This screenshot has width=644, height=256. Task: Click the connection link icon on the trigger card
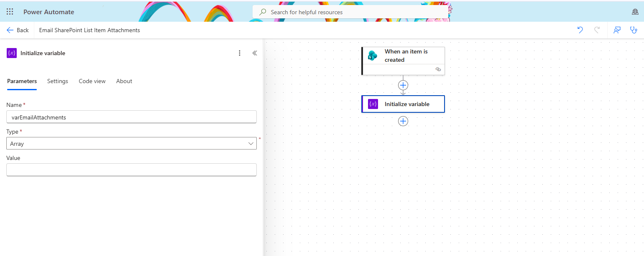[x=438, y=69]
